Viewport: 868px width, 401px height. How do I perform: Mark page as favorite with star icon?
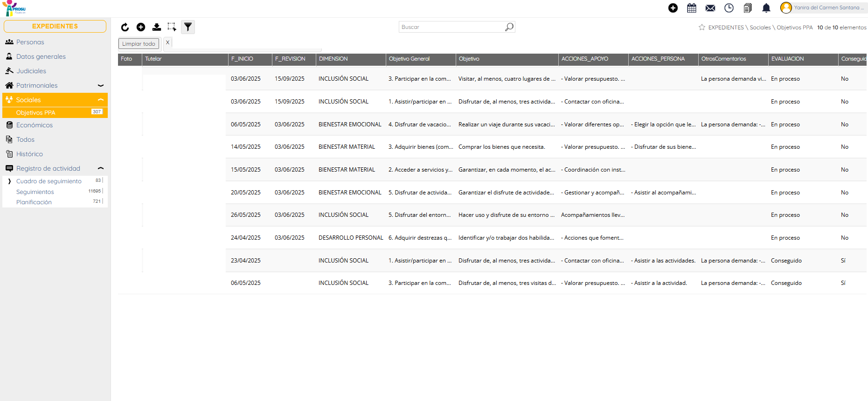click(x=702, y=28)
